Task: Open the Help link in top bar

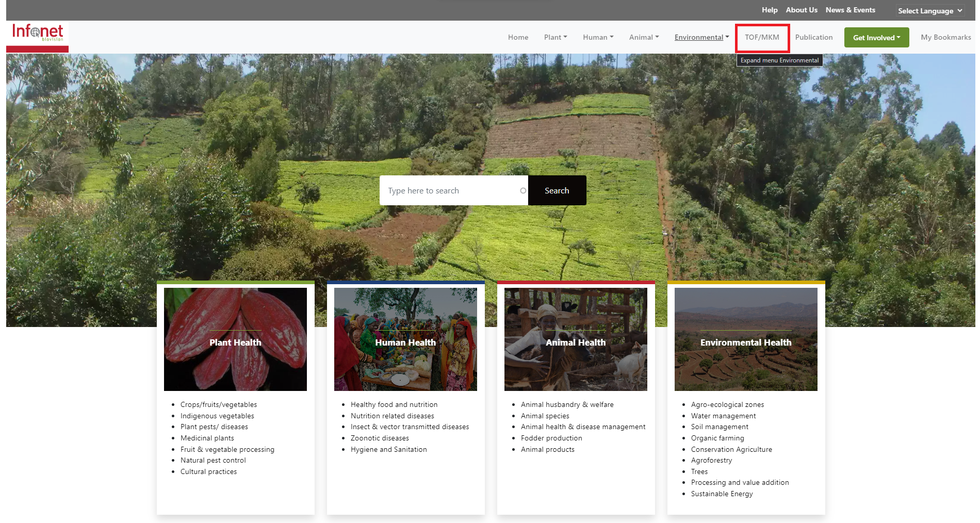Action: tap(770, 10)
